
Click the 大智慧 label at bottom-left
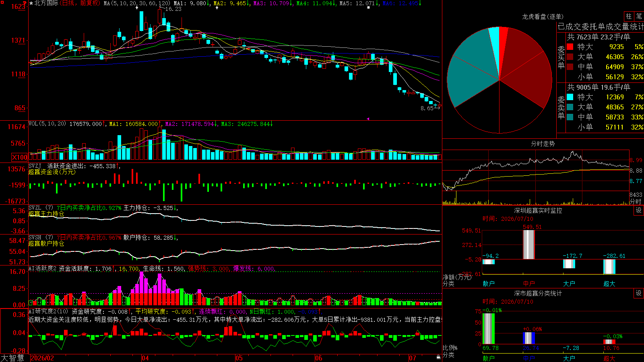click(x=13, y=358)
